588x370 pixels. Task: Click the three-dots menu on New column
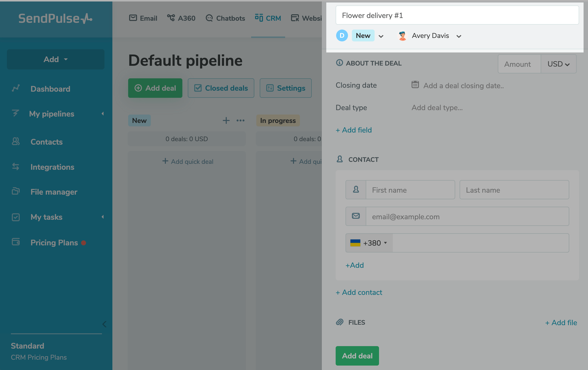coord(240,120)
